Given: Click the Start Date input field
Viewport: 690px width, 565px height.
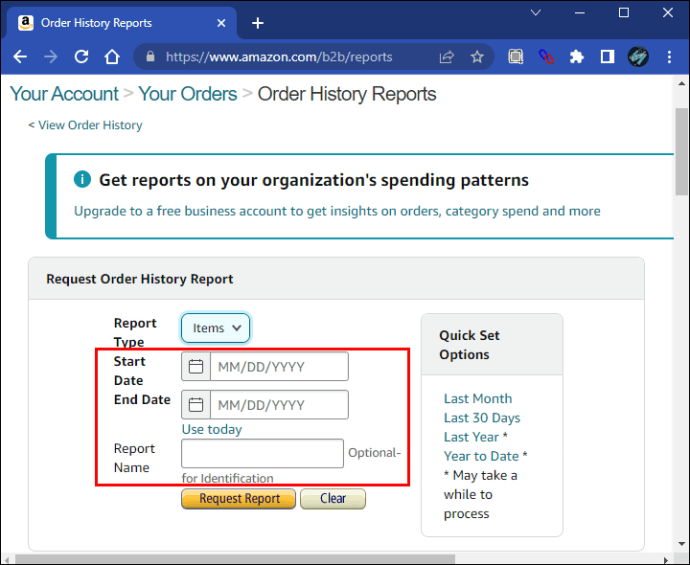Looking at the screenshot, I should (x=279, y=366).
